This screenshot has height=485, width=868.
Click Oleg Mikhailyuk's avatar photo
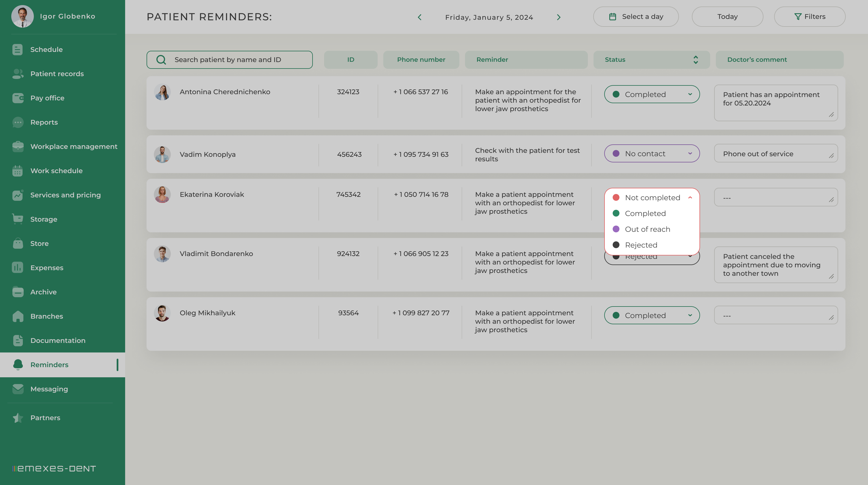click(162, 313)
